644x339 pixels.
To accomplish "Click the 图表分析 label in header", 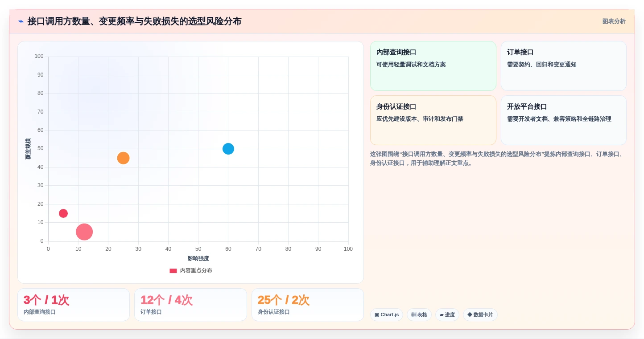I will [614, 21].
